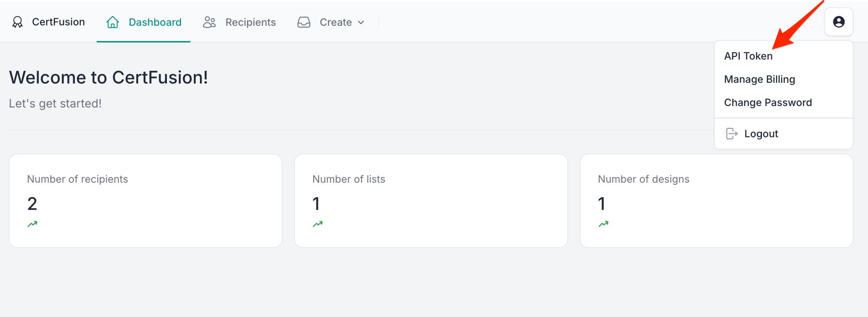Click the CertFusion brand name text
The image size is (868, 317).
click(58, 22)
